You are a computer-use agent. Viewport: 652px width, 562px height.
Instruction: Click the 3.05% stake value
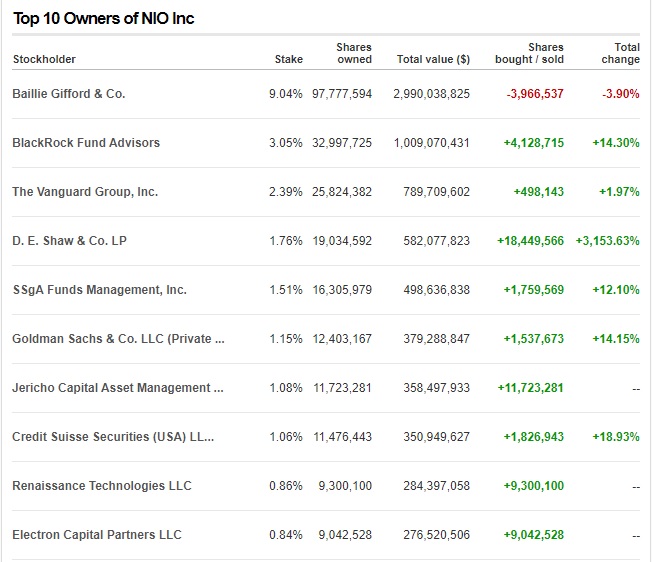click(286, 143)
